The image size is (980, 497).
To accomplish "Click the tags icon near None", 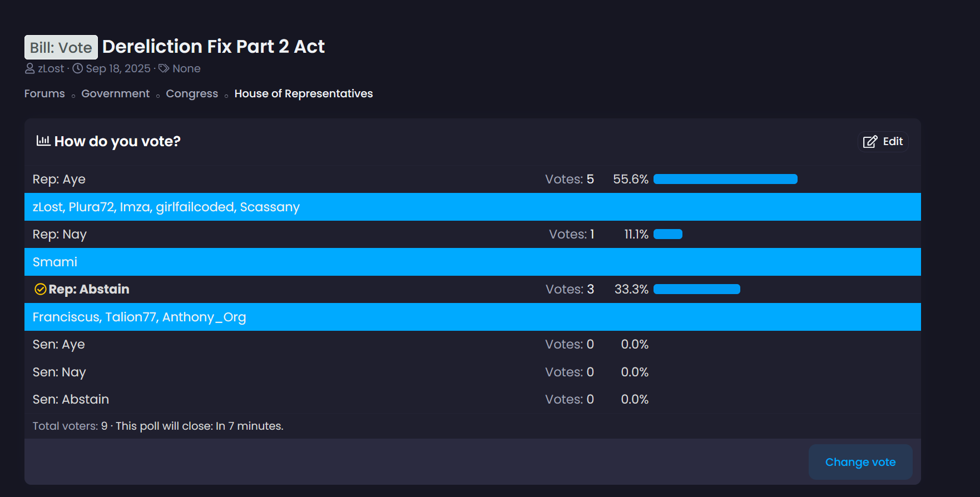I will pyautogui.click(x=164, y=68).
